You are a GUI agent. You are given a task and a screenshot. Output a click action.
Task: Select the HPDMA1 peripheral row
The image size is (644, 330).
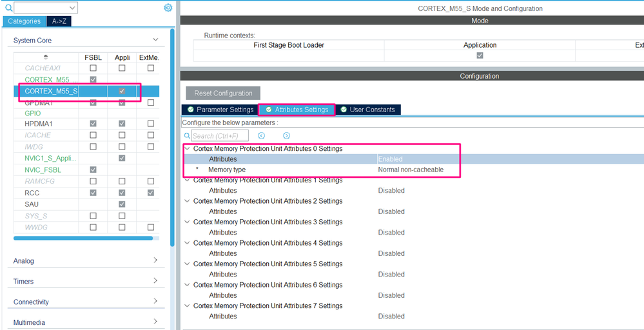click(39, 124)
